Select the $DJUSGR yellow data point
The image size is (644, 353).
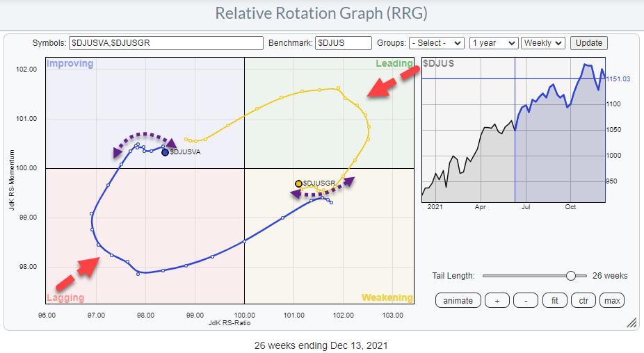[x=298, y=183]
